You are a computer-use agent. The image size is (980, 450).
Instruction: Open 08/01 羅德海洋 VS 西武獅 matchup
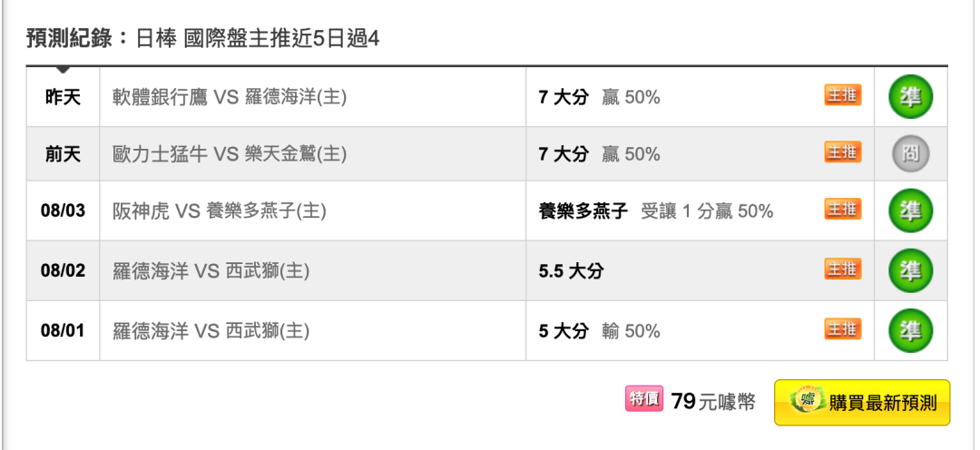[x=211, y=331]
